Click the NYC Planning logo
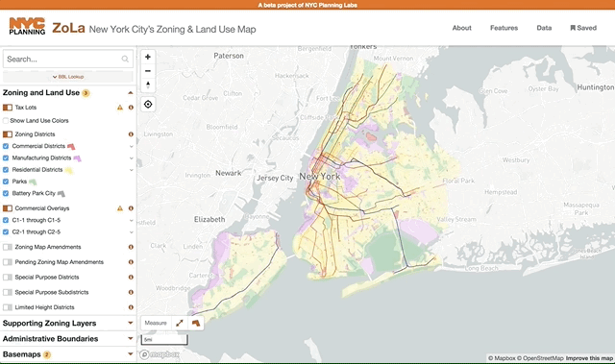 27,26
